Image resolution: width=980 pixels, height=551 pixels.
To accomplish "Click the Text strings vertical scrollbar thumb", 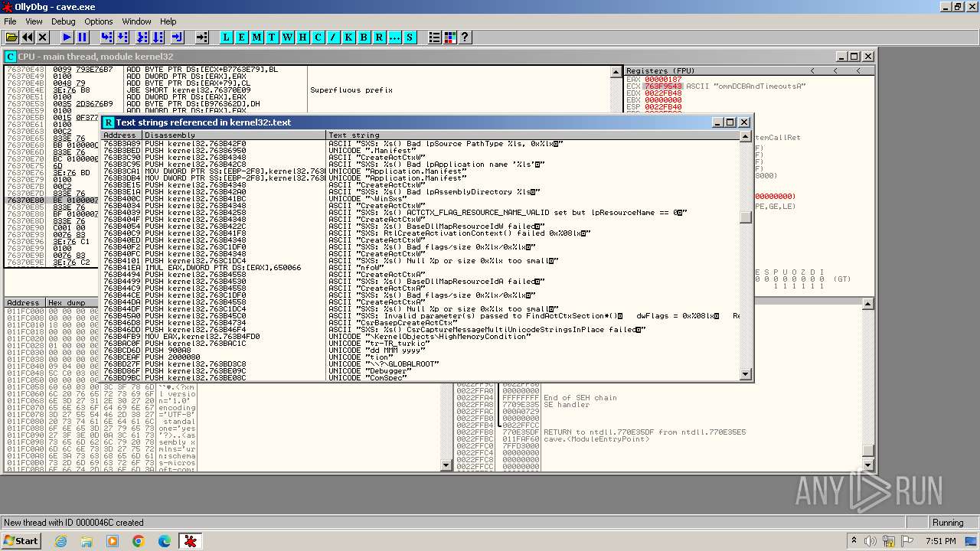I will 746,217.
